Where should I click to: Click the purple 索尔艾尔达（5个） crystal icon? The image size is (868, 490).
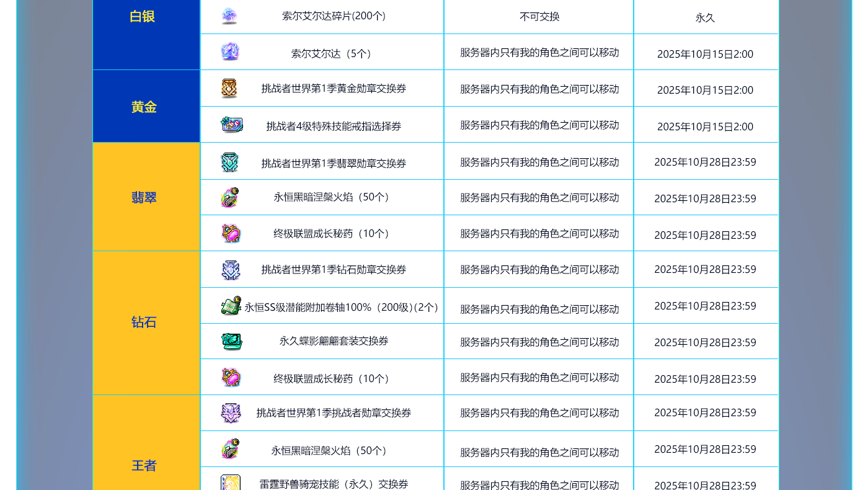click(x=230, y=51)
